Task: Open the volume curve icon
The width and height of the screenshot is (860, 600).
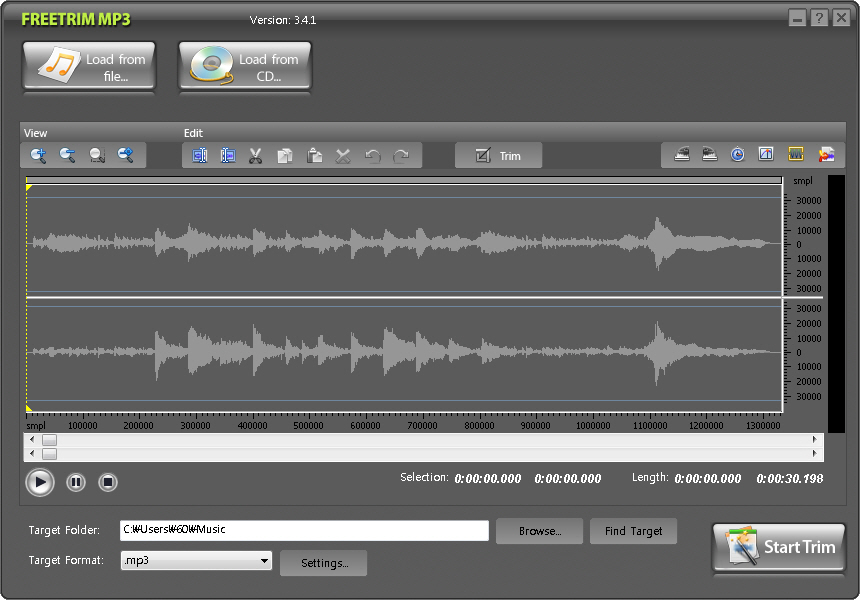Action: point(766,155)
